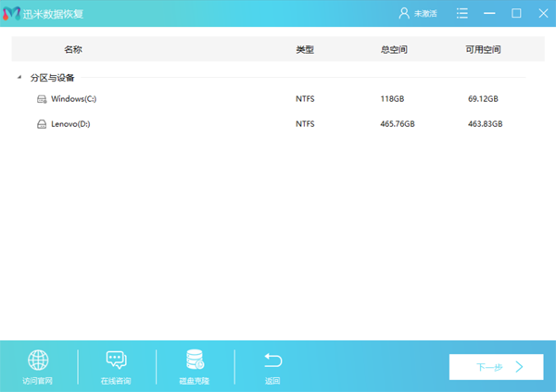Sort by the 名称 column header
The width and height of the screenshot is (556, 392).
tap(72, 49)
